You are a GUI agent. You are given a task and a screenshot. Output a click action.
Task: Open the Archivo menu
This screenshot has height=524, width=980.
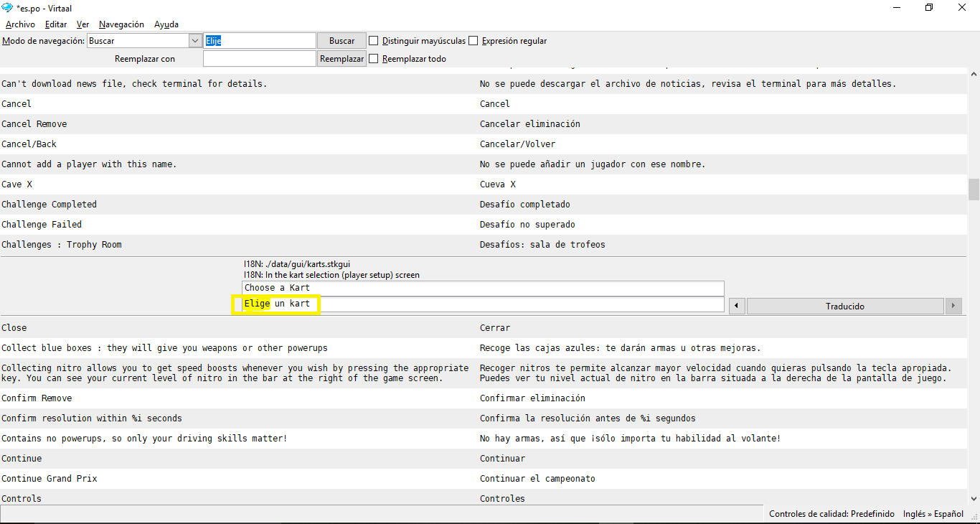coord(19,24)
